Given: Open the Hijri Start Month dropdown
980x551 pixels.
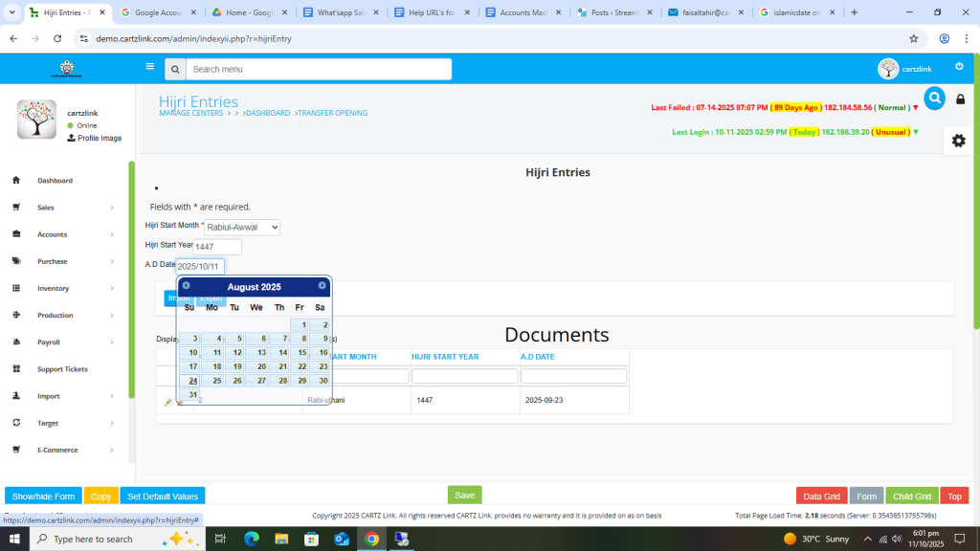Looking at the screenshot, I should (x=242, y=228).
